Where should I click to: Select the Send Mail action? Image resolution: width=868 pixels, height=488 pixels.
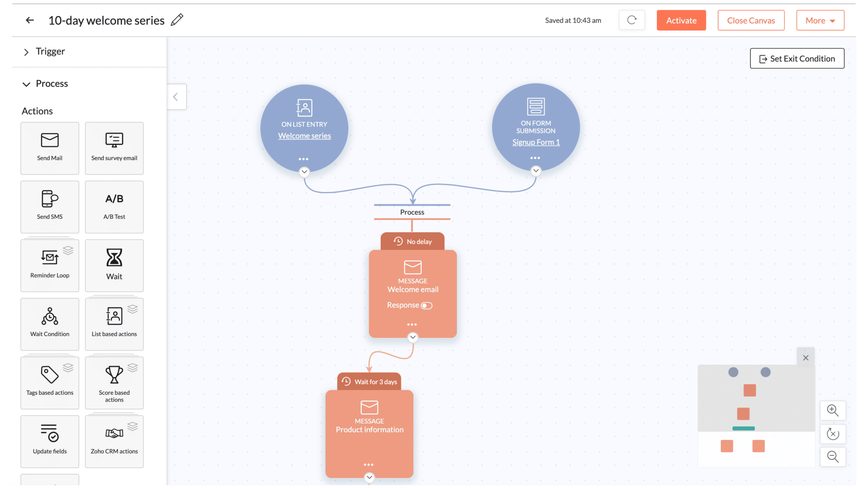coord(50,148)
